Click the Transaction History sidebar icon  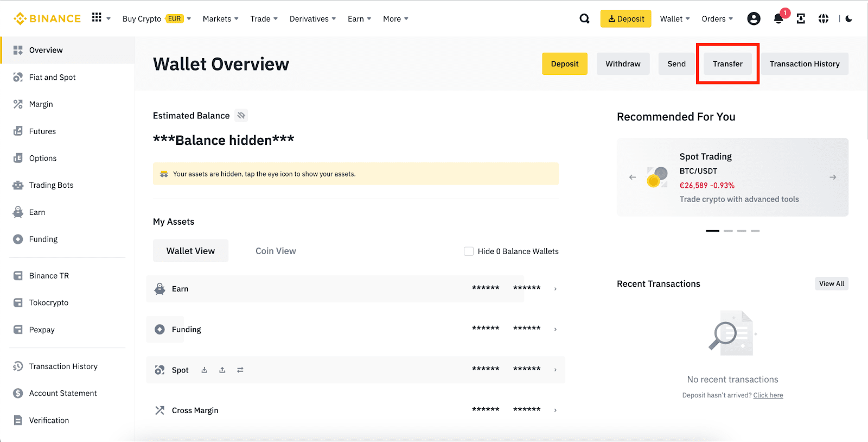18,367
